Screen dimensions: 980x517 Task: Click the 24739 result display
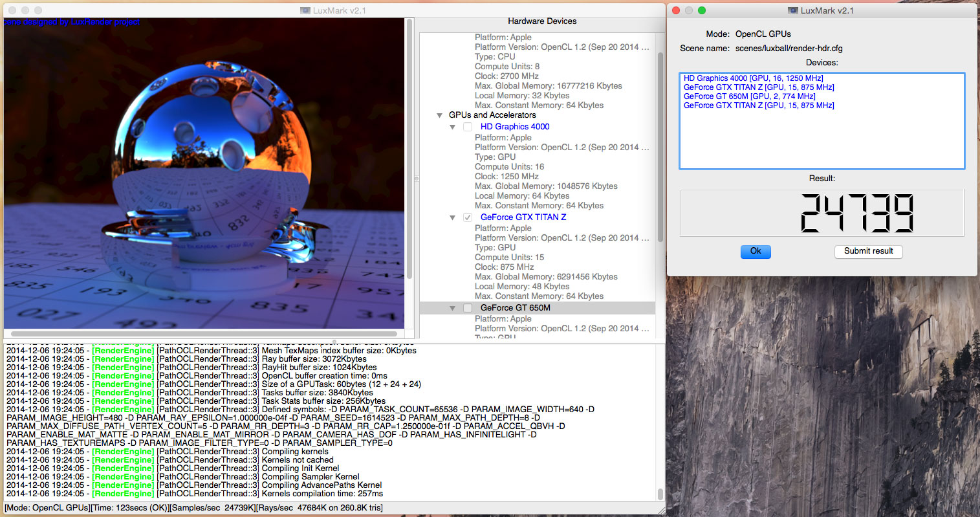coord(822,213)
